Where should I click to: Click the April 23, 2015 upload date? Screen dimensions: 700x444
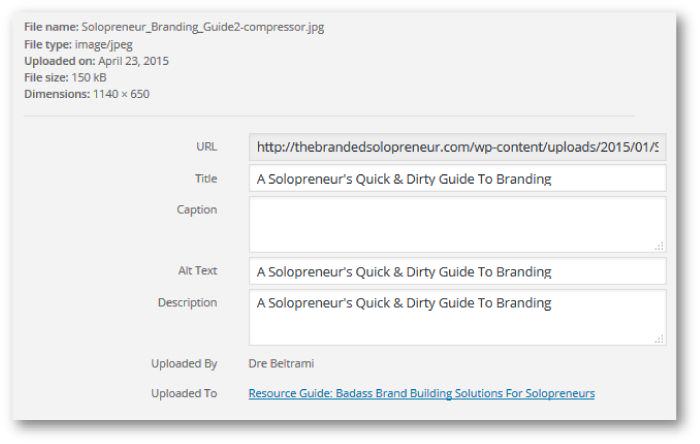[x=133, y=61]
